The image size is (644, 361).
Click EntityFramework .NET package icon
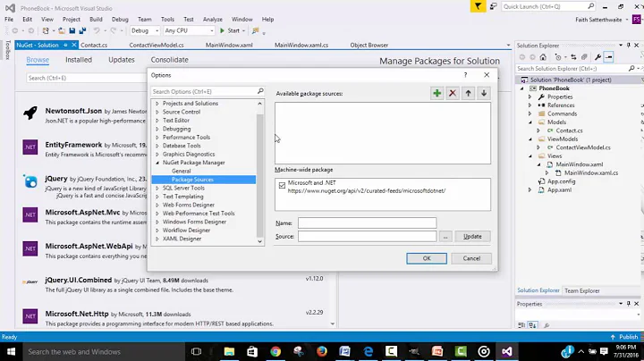[30, 147]
